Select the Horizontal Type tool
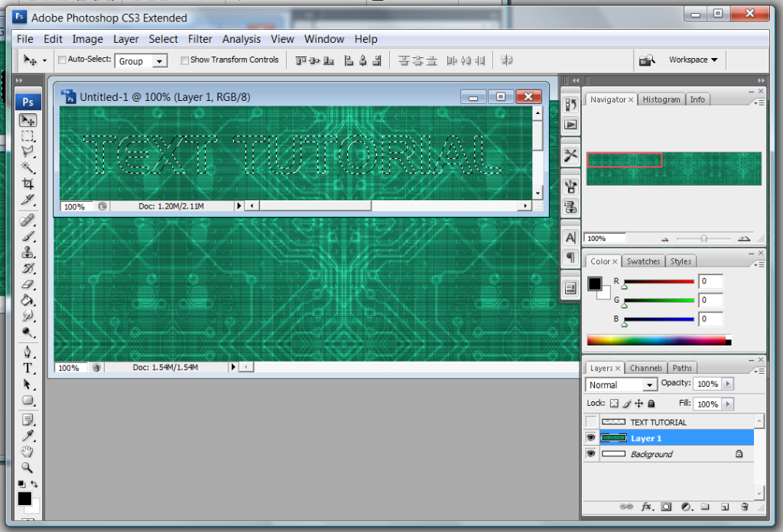The image size is (783, 532). tap(28, 368)
